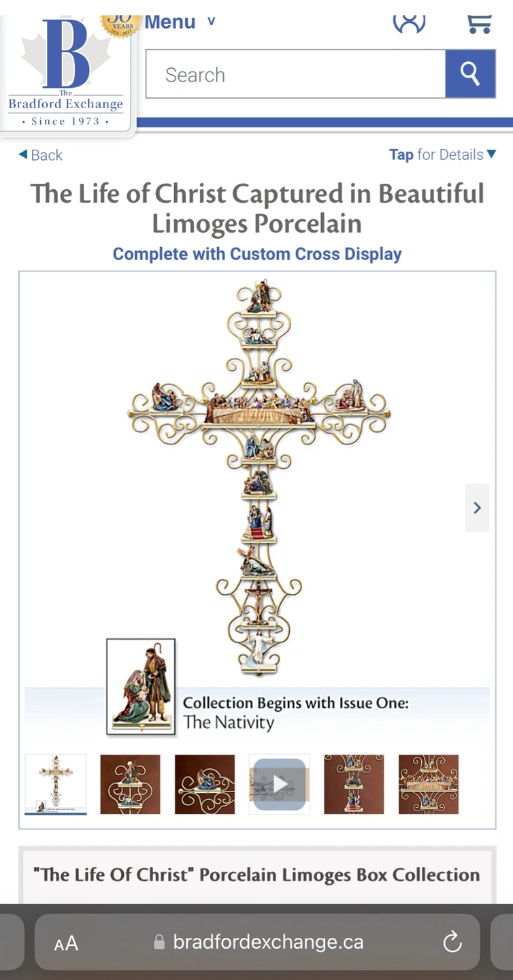The width and height of the screenshot is (513, 980).
Task: Expand the Menu dropdown
Action: (x=180, y=22)
